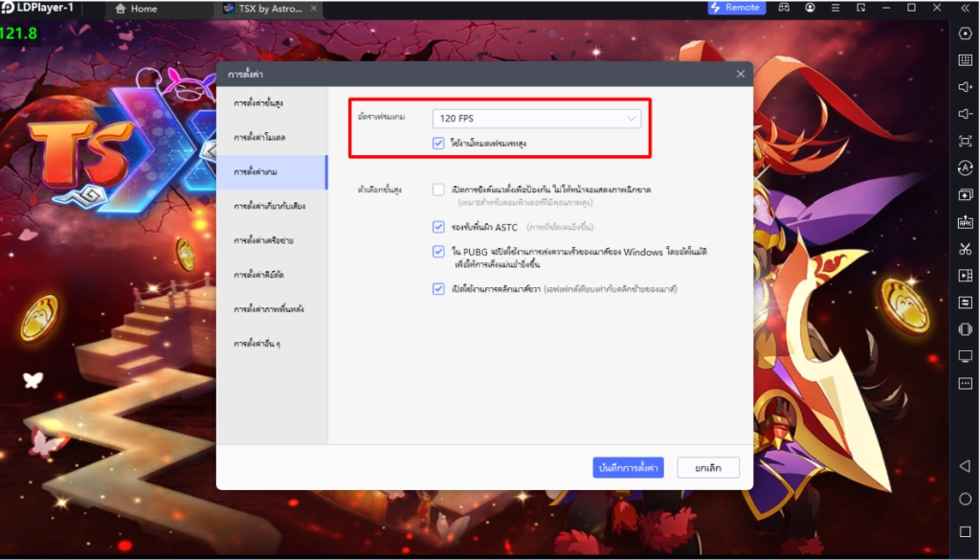Click the gamepad icon in title bar
Image resolution: width=980 pixels, height=560 pixels.
pos(783,8)
